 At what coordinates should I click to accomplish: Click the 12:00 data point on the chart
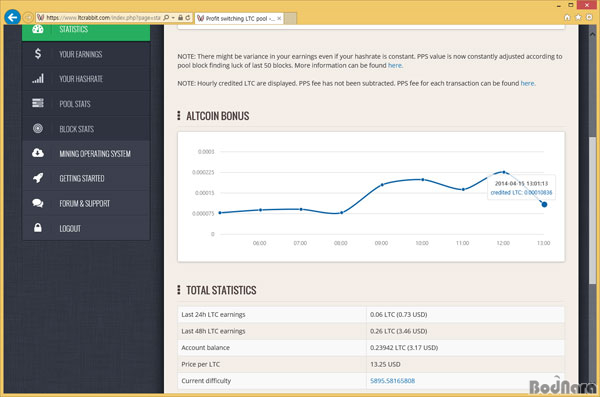tap(504, 172)
